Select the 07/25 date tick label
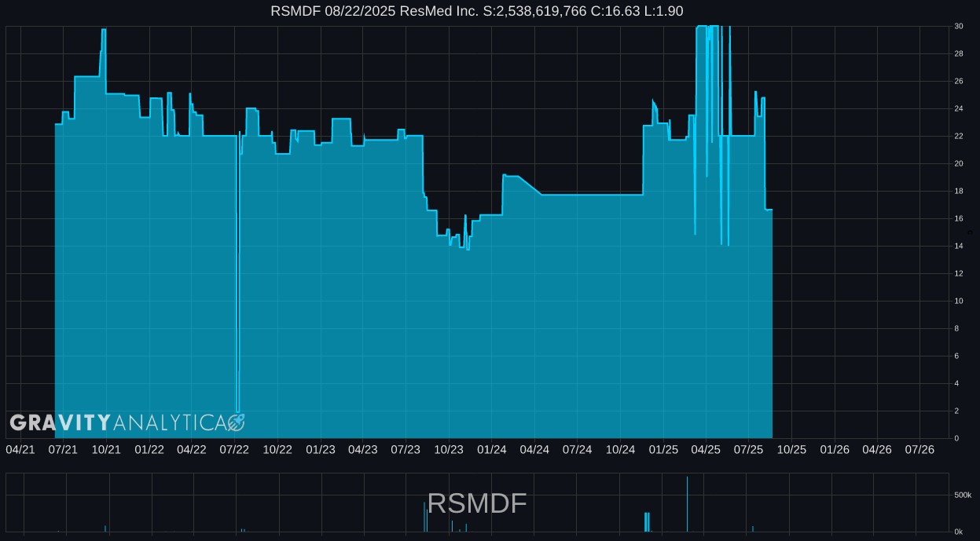This screenshot has width=980, height=541. [x=748, y=449]
